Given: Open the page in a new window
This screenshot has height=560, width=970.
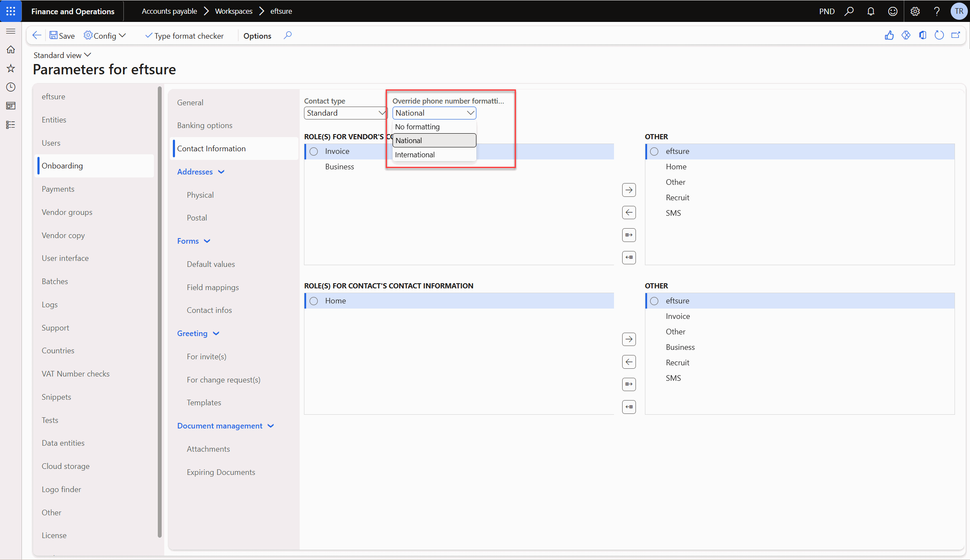Looking at the screenshot, I should tap(956, 35).
